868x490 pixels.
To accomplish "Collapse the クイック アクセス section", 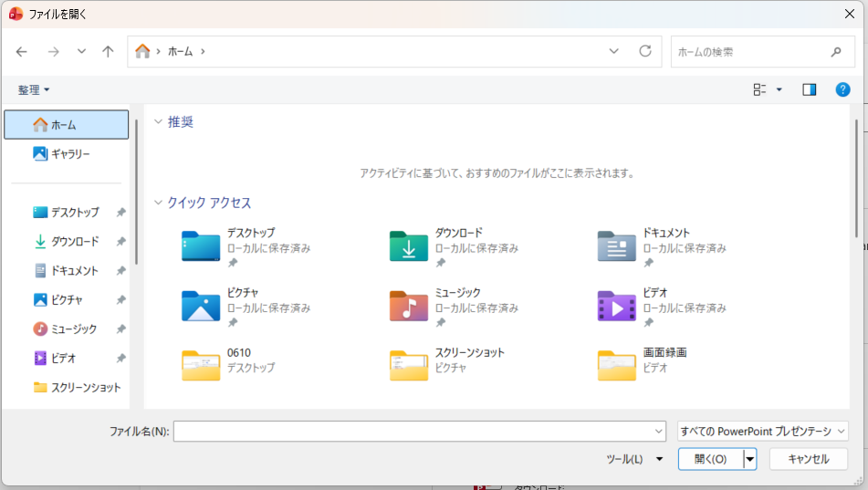I will [x=158, y=203].
